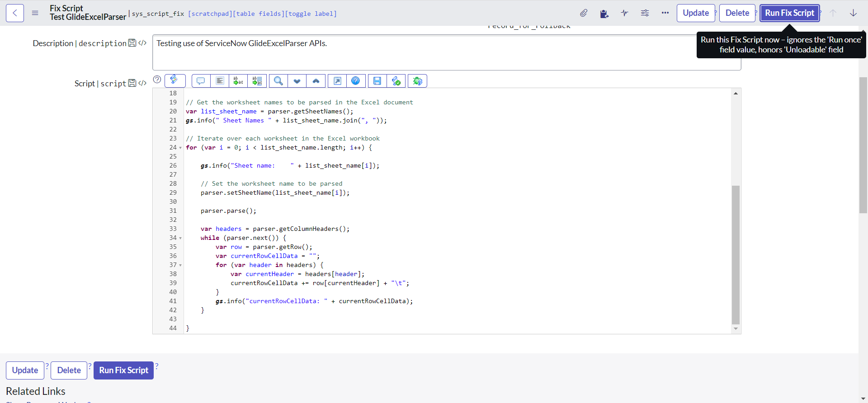This screenshot has width=868, height=403.
Task: Open the paperclip manage attachments icon
Action: point(584,13)
